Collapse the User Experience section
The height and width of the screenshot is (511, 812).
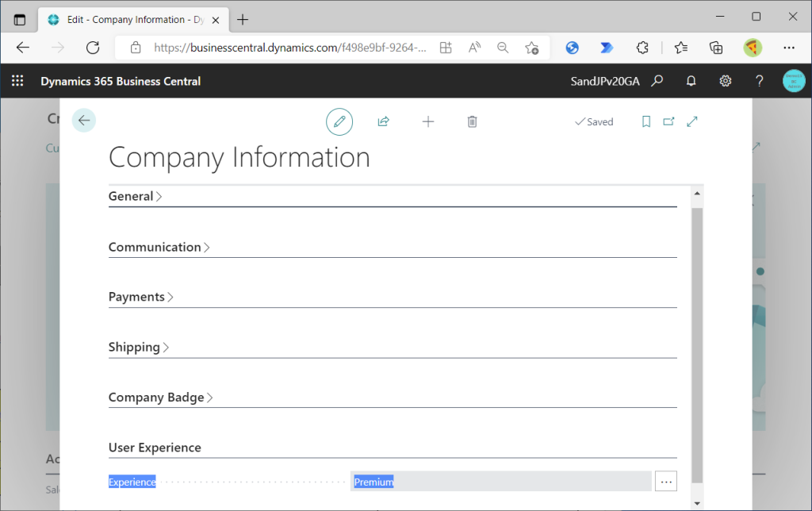(x=155, y=448)
